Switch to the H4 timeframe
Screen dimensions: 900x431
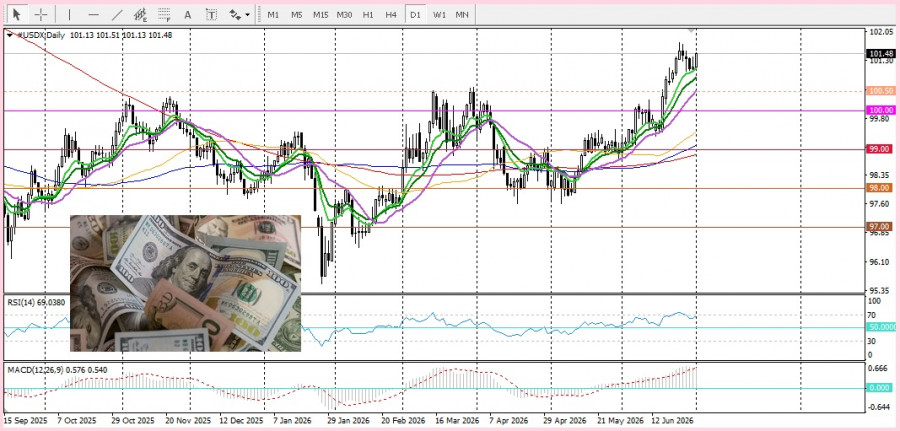click(x=391, y=15)
